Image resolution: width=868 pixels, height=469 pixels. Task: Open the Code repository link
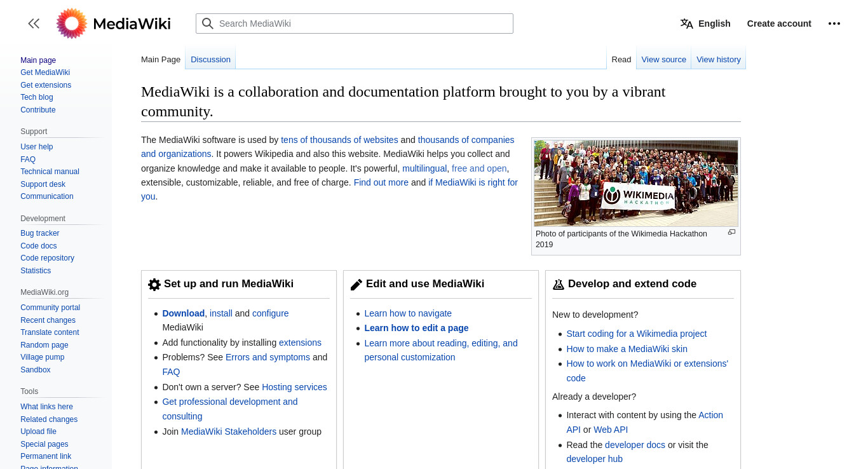click(47, 258)
